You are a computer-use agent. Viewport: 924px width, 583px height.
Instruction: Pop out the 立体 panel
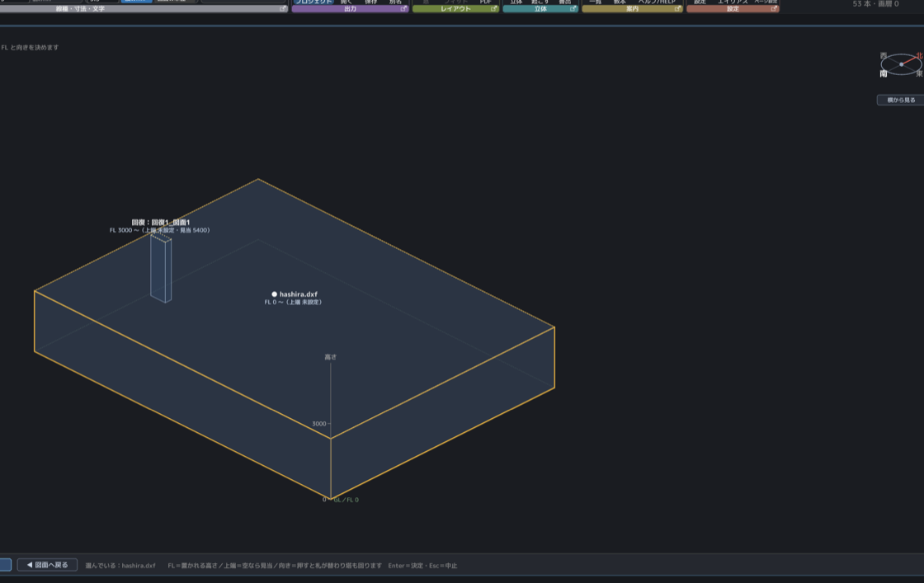[x=573, y=9]
